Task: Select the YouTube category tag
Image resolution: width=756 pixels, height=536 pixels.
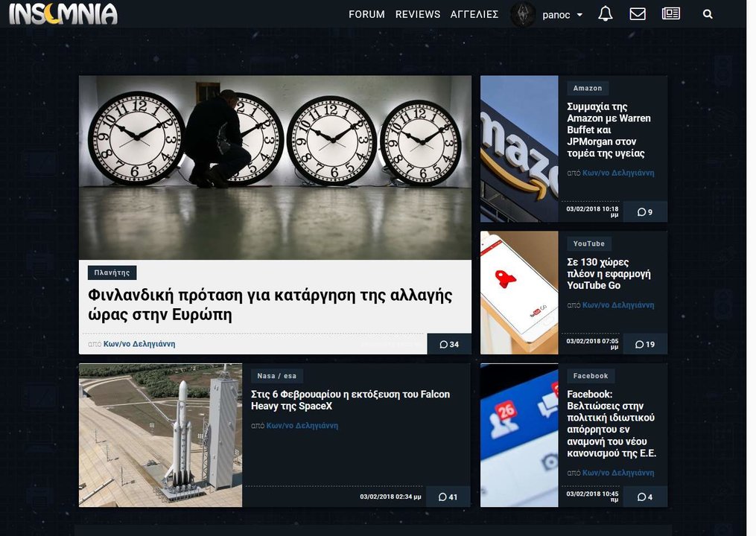Action: click(589, 243)
